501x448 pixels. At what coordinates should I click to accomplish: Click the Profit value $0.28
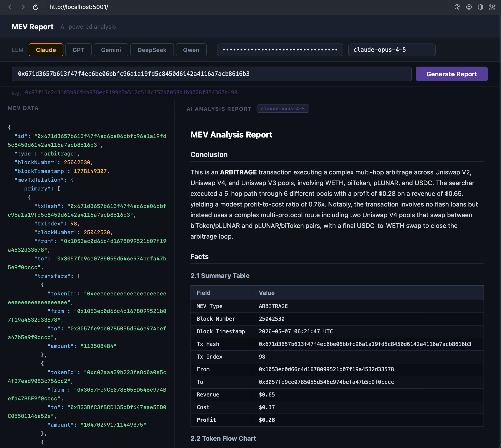[267, 420]
